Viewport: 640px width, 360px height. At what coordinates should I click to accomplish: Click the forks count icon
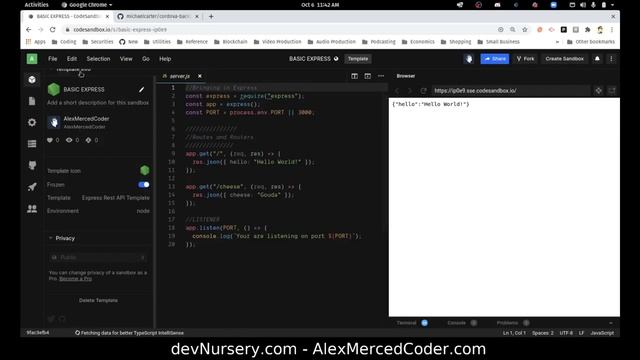point(88,140)
